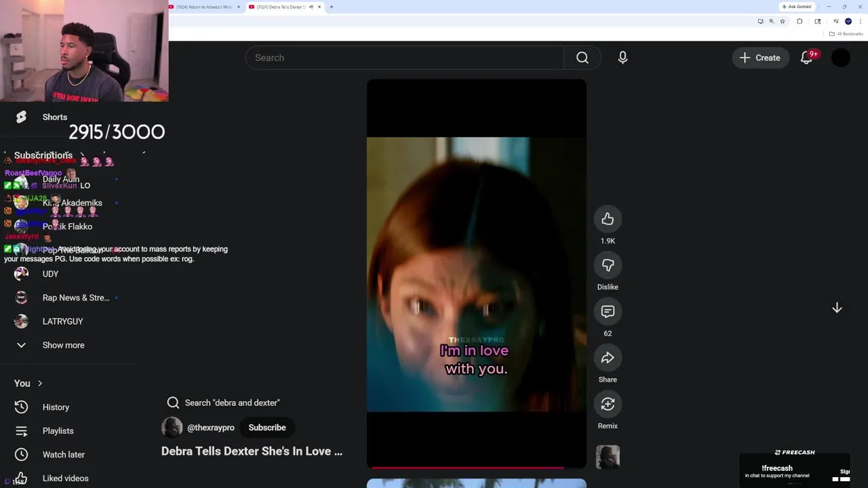
Task: Focus the YouTube search field
Action: point(405,58)
